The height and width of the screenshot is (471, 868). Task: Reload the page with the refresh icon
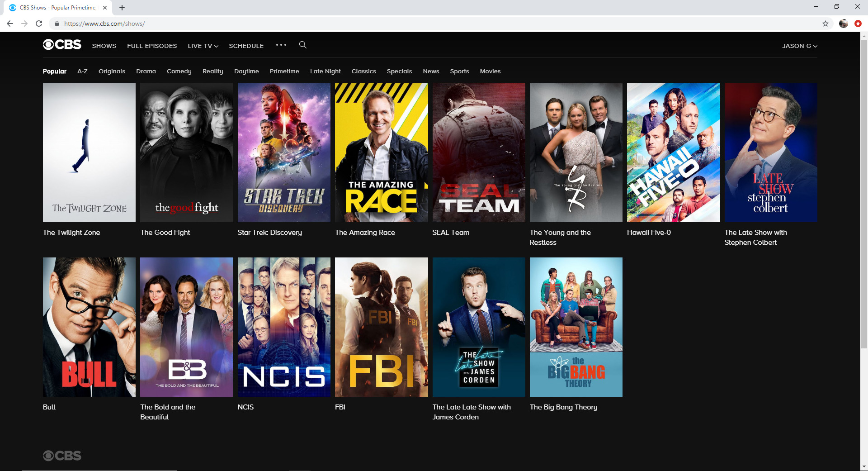[x=39, y=24]
